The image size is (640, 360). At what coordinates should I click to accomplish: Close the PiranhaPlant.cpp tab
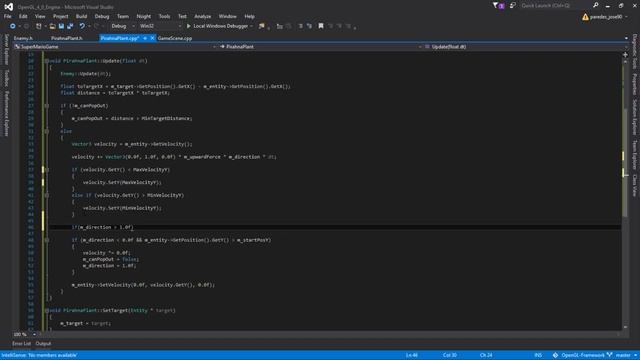pos(152,38)
